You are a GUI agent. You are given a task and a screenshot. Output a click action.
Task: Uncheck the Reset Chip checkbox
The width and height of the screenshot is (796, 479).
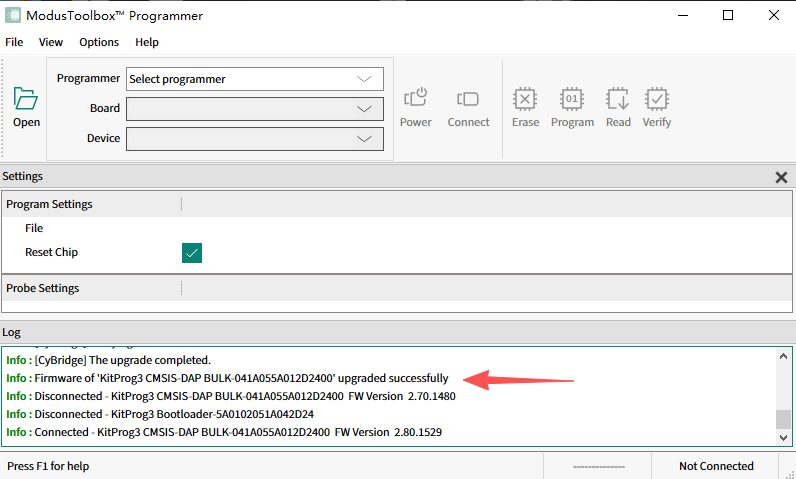[x=192, y=253]
